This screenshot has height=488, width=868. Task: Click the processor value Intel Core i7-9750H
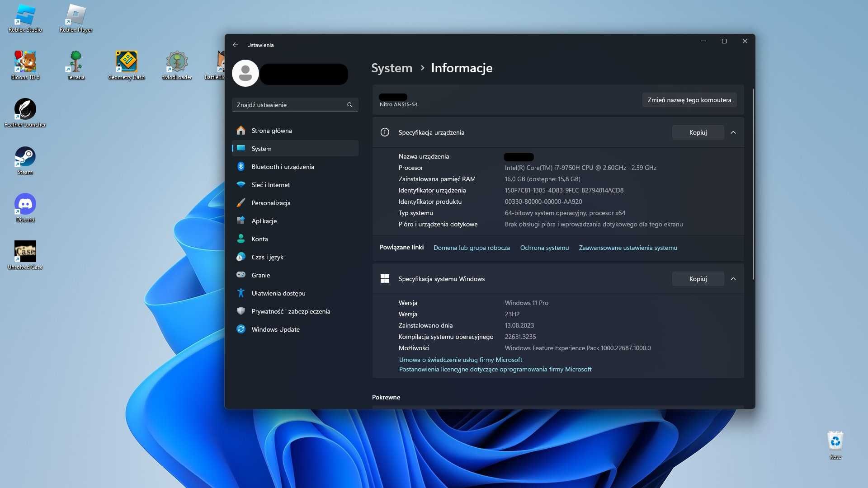point(580,168)
